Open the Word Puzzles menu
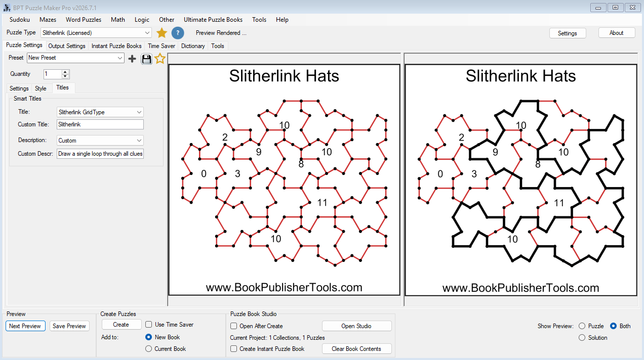Screen dimensions: 644x360 tap(84, 20)
